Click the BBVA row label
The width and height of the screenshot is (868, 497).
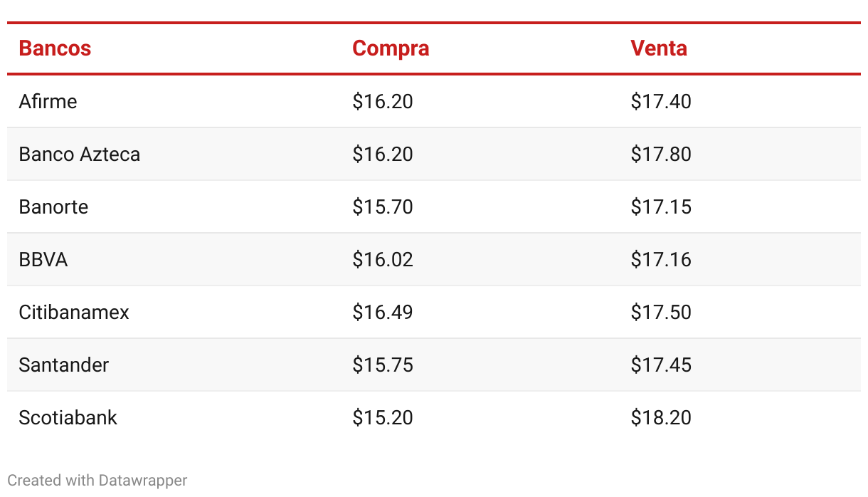tap(43, 259)
